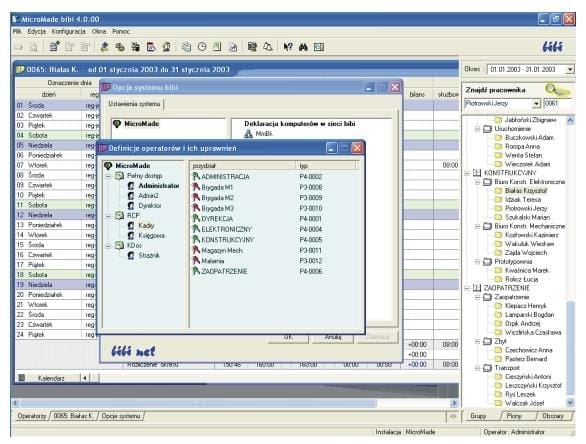The width and height of the screenshot is (586, 444).
Task: Click the binoculars search icon in toolbar
Action: (x=303, y=47)
